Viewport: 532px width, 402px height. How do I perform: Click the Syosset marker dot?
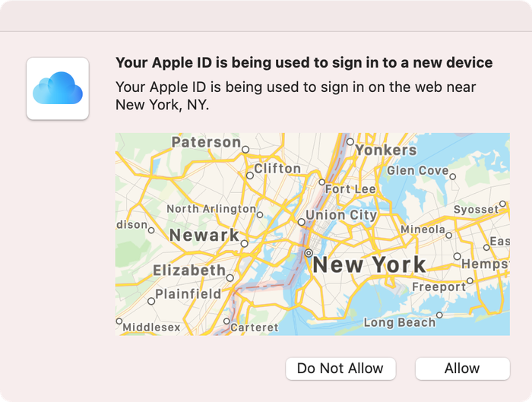pyautogui.click(x=502, y=204)
